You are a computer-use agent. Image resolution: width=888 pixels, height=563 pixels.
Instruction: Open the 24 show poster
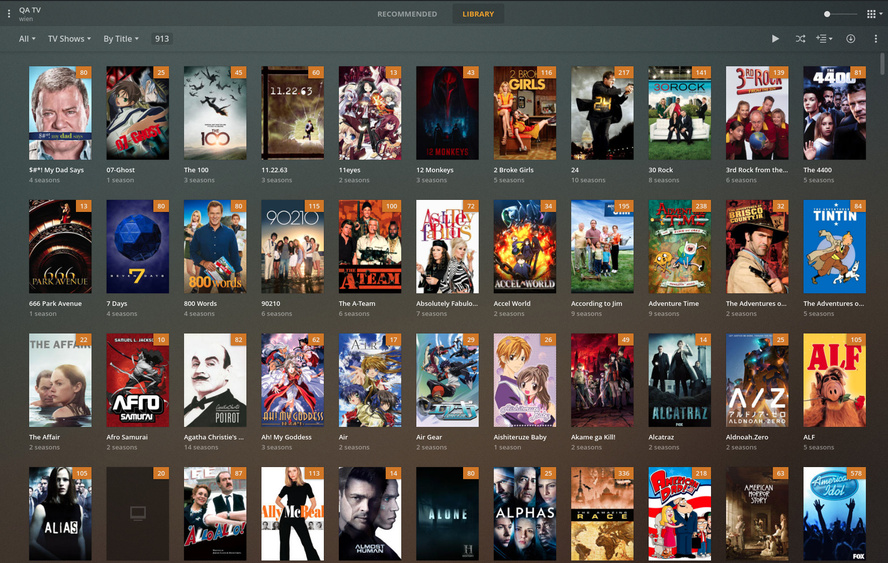click(x=602, y=113)
